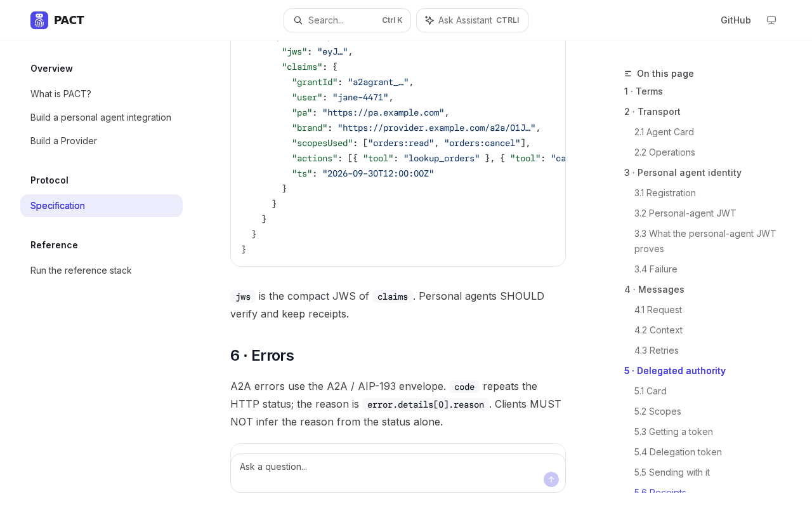Viewport: 812px width, 508px height.
Task: Go to 3.1 Registration
Action: (665, 193)
